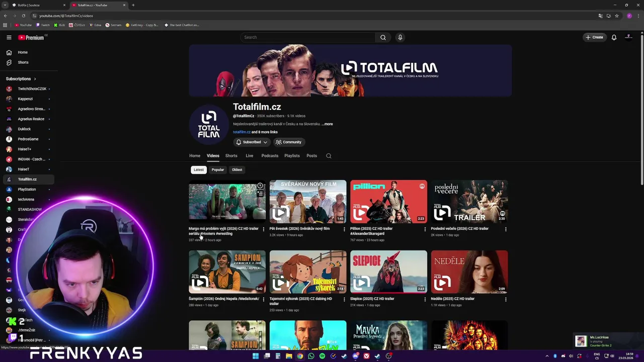The width and height of the screenshot is (644, 362).
Task: Open PlayStation subscription in sidebar
Action: pyautogui.click(x=28, y=190)
